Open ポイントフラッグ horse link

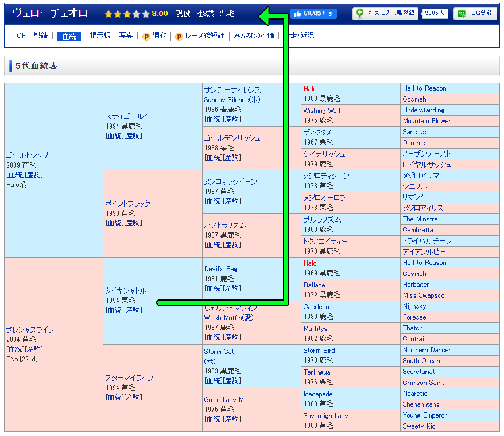point(128,204)
